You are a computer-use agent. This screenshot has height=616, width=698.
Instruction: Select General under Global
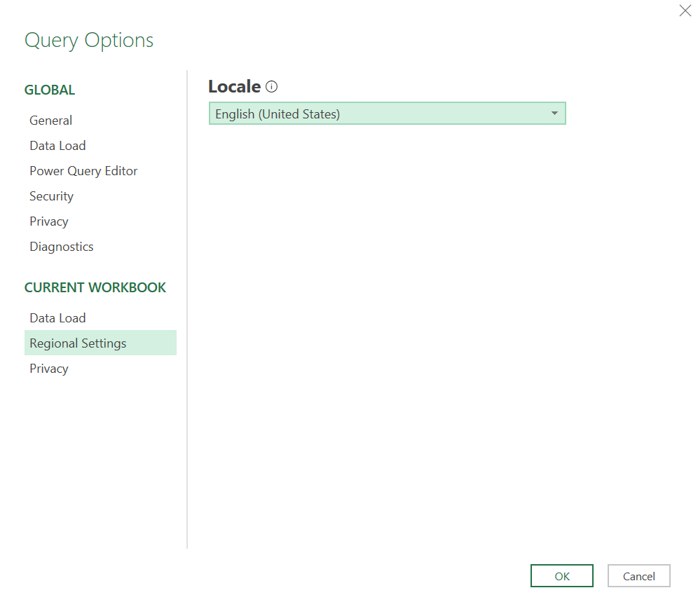pyautogui.click(x=51, y=121)
